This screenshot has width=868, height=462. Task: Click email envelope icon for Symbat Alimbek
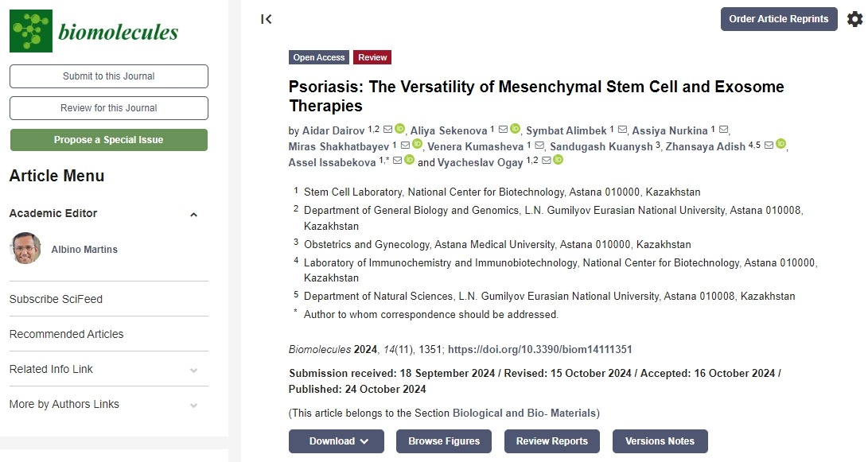623,130
